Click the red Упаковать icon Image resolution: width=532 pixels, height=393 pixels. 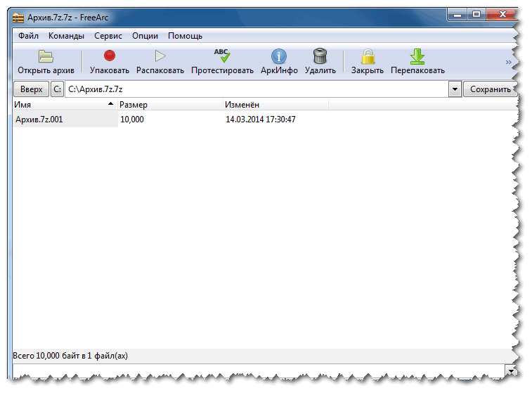(109, 56)
